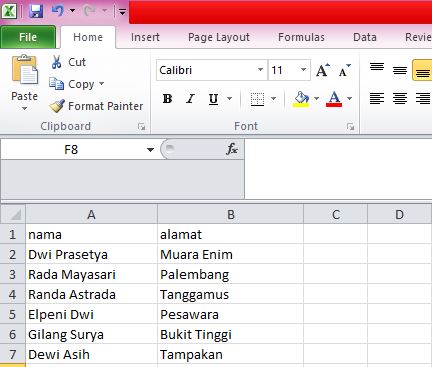432x367 pixels.
Task: Select column C header
Action: tap(336, 214)
